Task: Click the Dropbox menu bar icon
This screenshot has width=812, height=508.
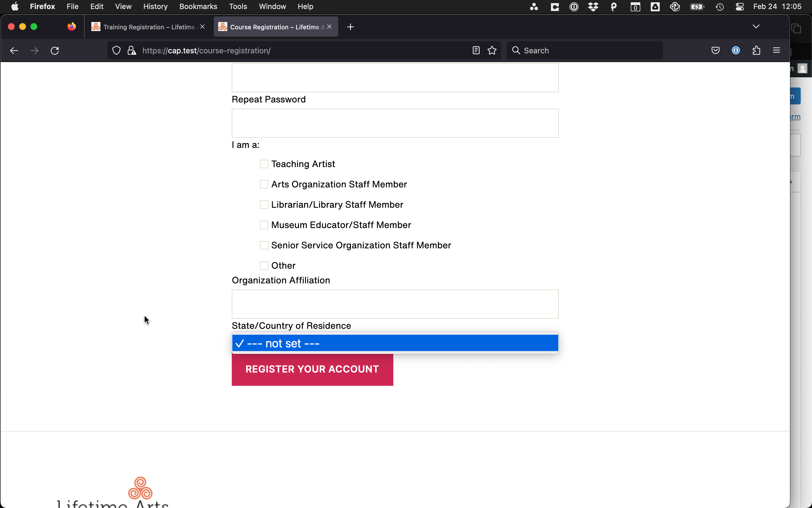Action: (x=593, y=7)
